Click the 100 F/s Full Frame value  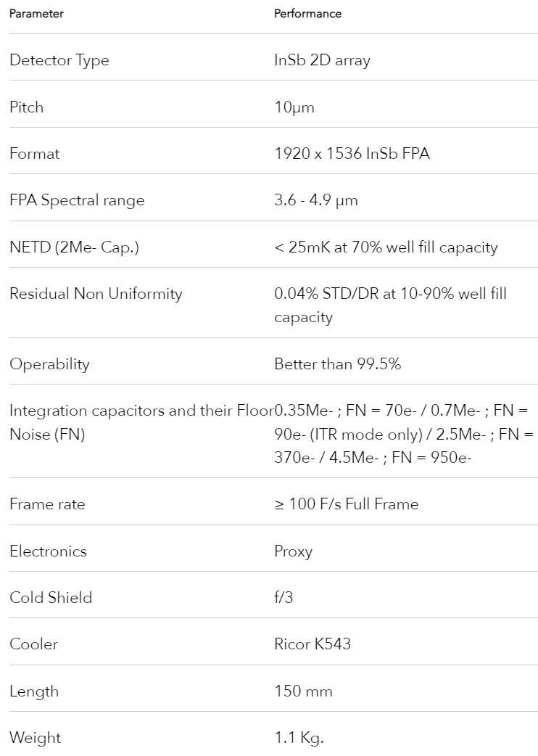coord(347,504)
